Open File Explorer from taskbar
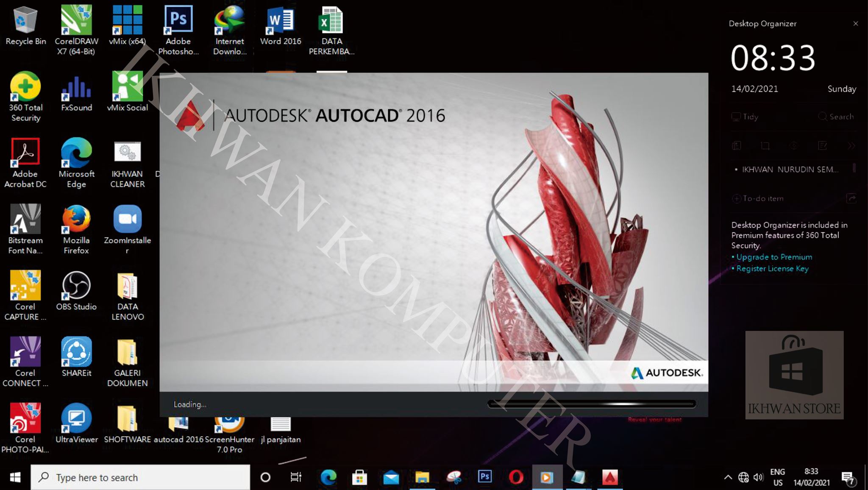Viewport: 868px width, 490px height. pos(422,478)
